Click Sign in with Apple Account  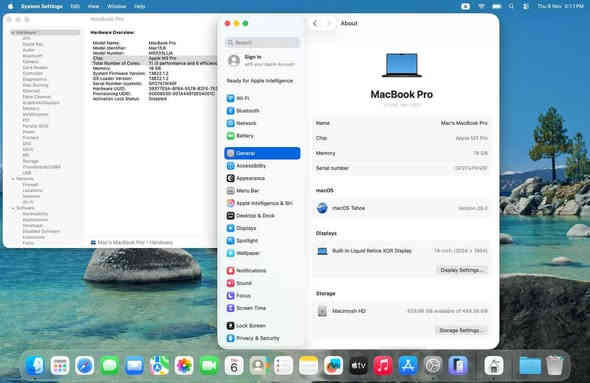(262, 60)
